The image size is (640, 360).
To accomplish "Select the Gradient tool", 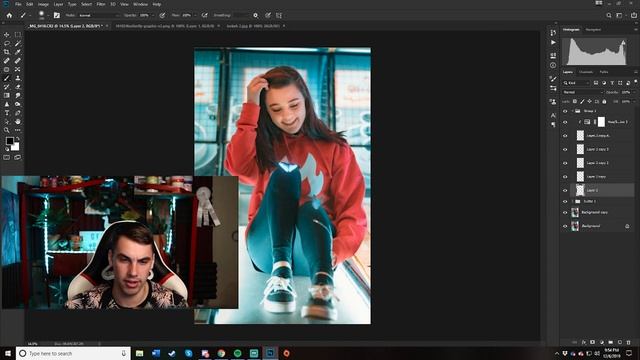I will (7, 95).
